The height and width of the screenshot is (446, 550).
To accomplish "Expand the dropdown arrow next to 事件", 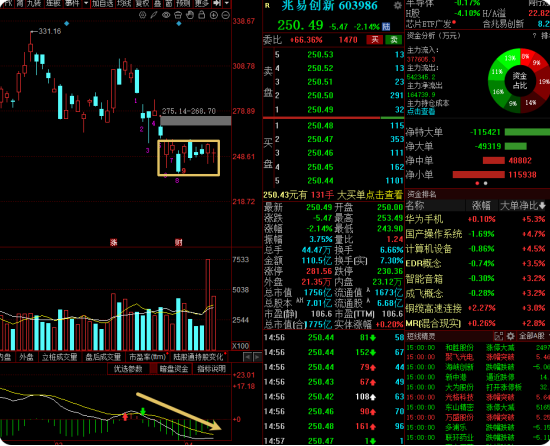I will click(86, 3).
